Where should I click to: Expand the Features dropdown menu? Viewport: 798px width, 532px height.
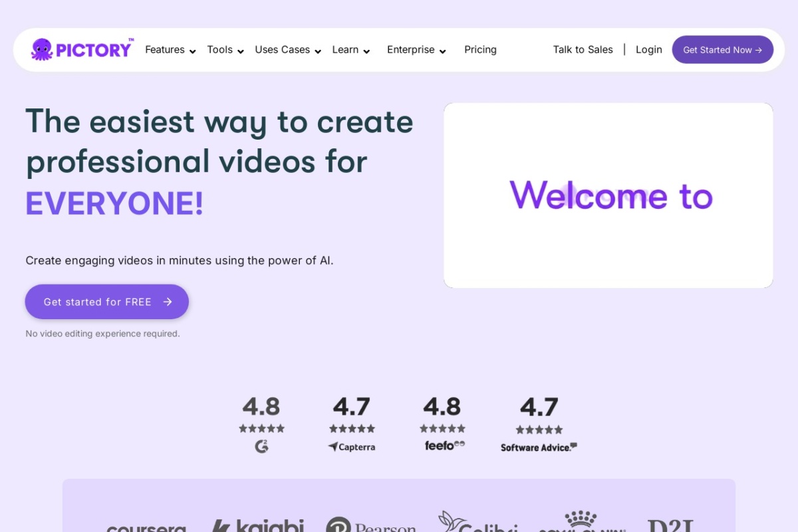[170, 50]
